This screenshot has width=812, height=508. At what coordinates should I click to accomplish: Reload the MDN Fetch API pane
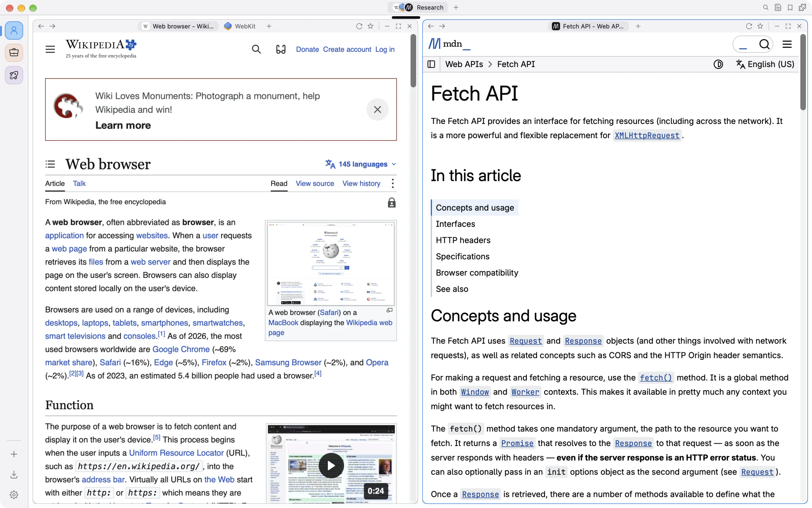click(x=749, y=26)
